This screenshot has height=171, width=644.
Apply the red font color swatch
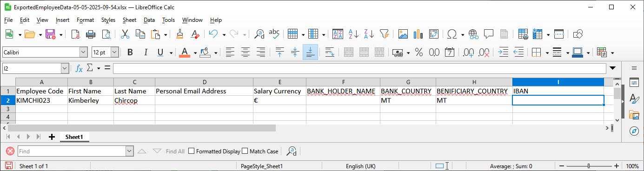pos(185,52)
